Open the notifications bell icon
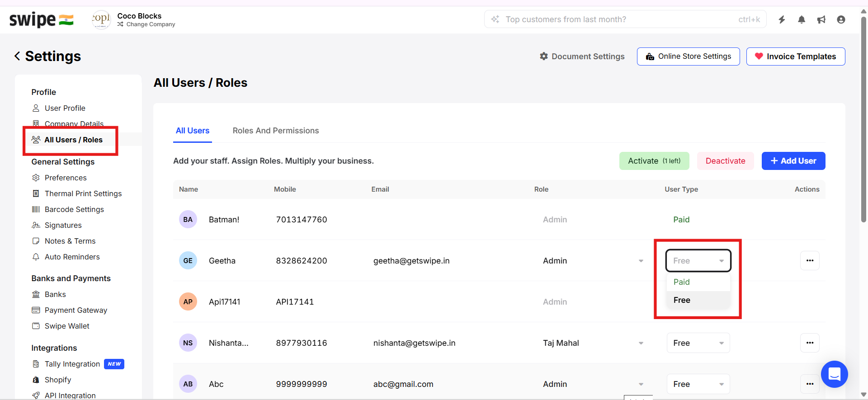 click(802, 19)
